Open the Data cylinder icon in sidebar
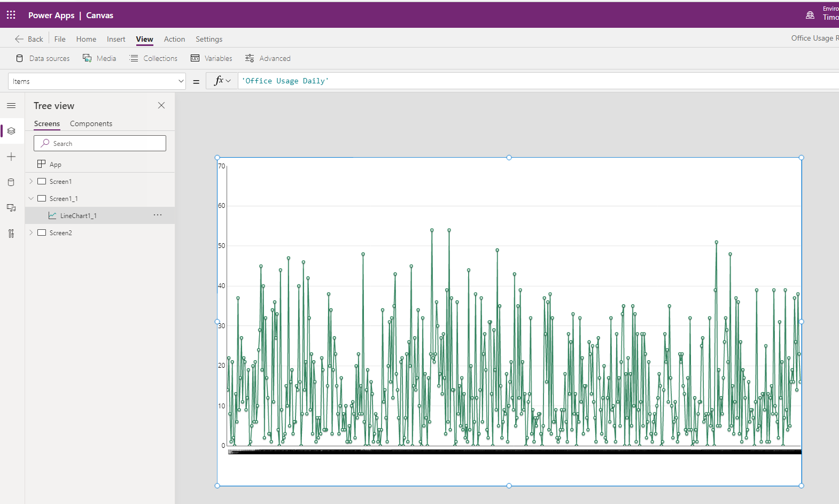839x504 pixels. 11,182
